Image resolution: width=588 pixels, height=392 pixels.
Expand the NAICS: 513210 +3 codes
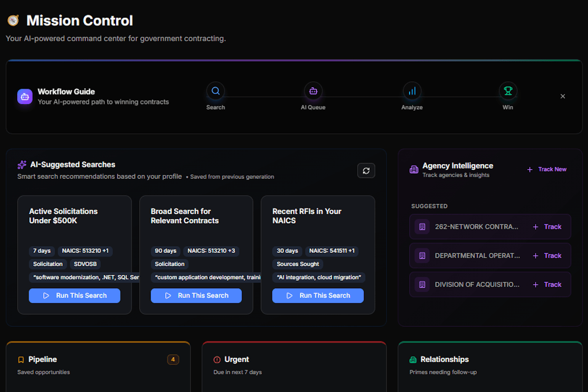211,251
